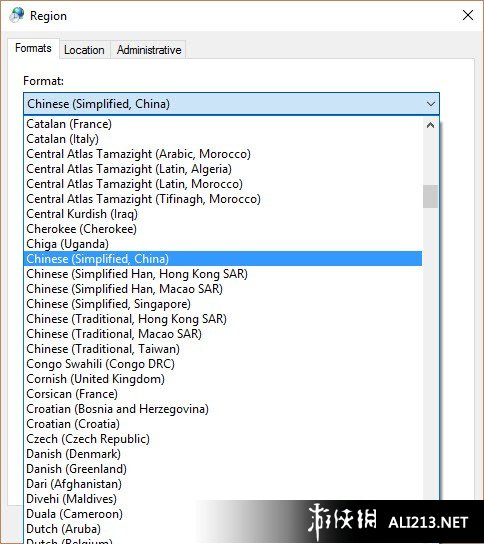The width and height of the screenshot is (484, 544).
Task: Select the highlighted Chinese (Simplified, China) entry
Action: [x=224, y=258]
